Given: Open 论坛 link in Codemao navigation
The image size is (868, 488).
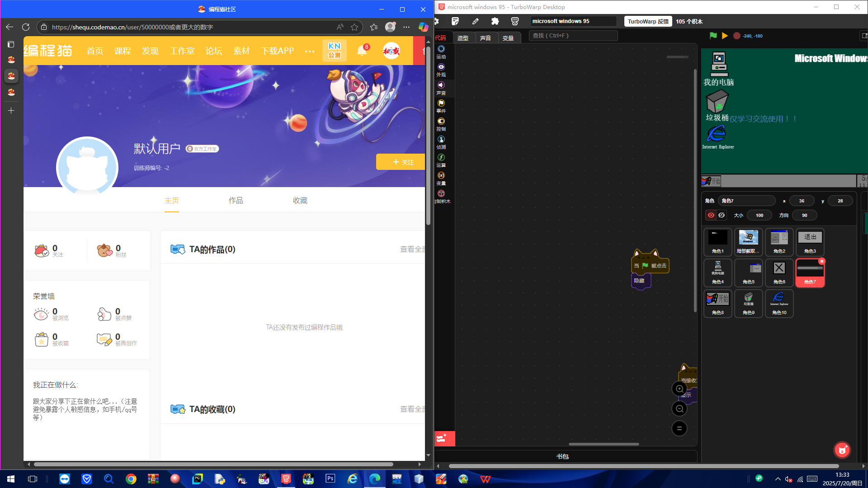Looking at the screenshot, I should pos(214,51).
